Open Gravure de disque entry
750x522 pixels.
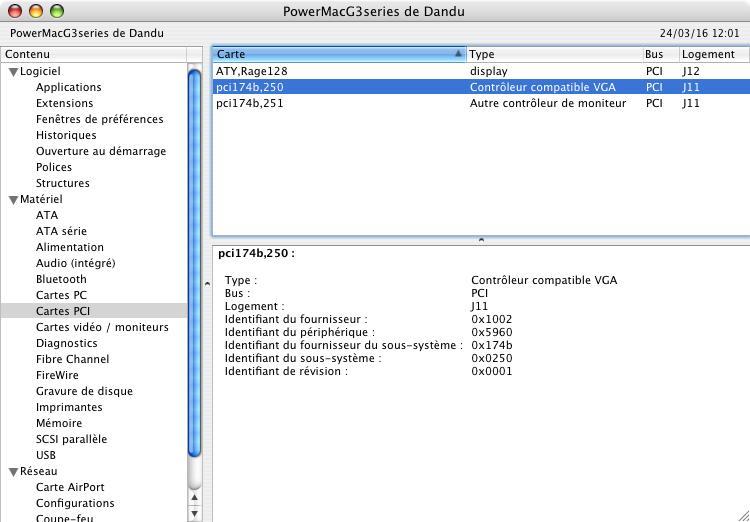[x=84, y=391]
